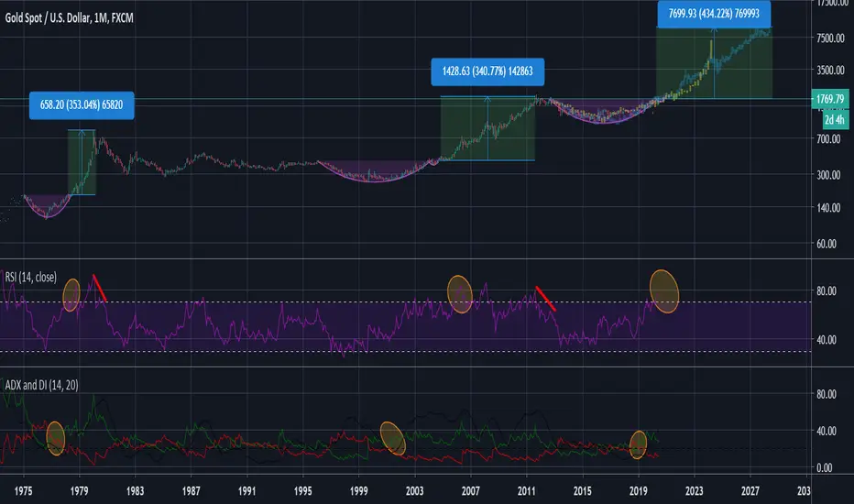Click the 2007 date on time axis
Image resolution: width=854 pixels, height=504 pixels.
click(471, 491)
